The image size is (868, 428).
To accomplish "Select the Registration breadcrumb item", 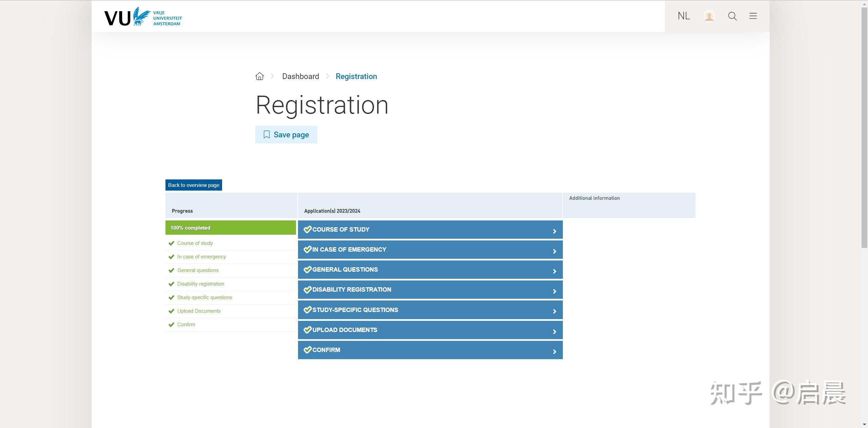I will pos(356,76).
